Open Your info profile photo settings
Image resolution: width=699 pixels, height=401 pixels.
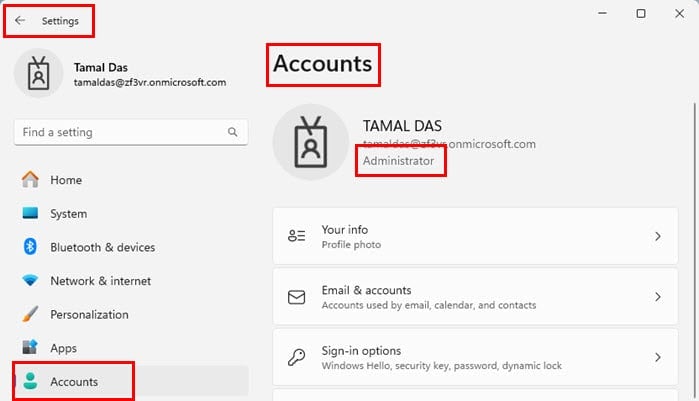(x=475, y=236)
